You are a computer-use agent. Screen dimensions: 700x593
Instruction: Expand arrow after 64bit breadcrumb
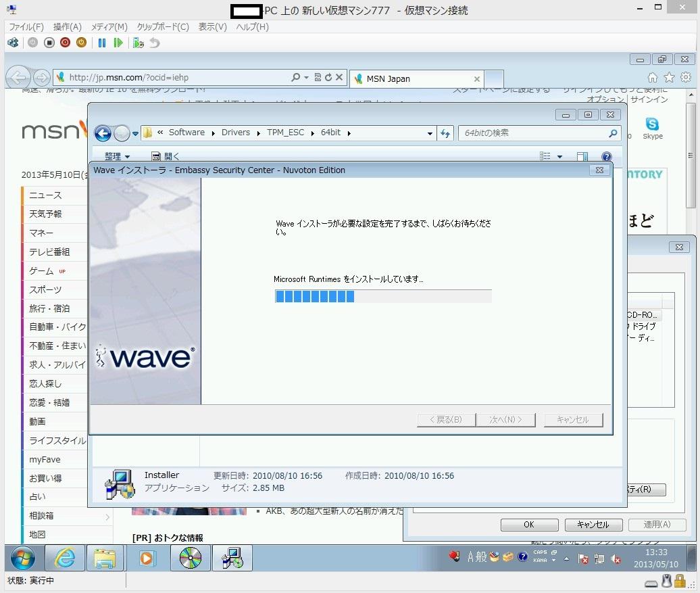349,133
